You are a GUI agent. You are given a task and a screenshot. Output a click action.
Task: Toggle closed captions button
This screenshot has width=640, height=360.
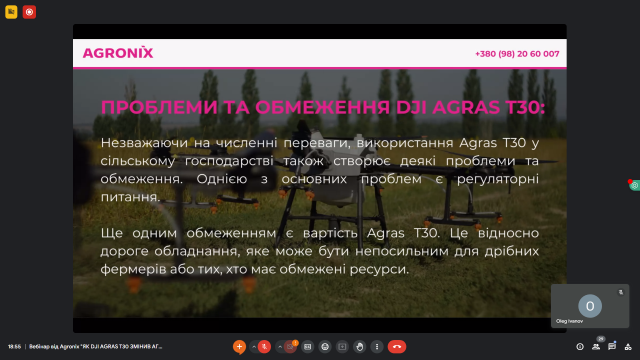[308, 347]
